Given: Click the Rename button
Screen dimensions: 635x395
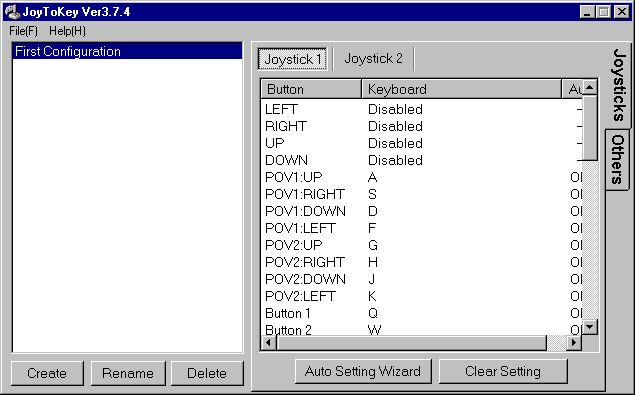Looking at the screenshot, I should (x=128, y=373).
